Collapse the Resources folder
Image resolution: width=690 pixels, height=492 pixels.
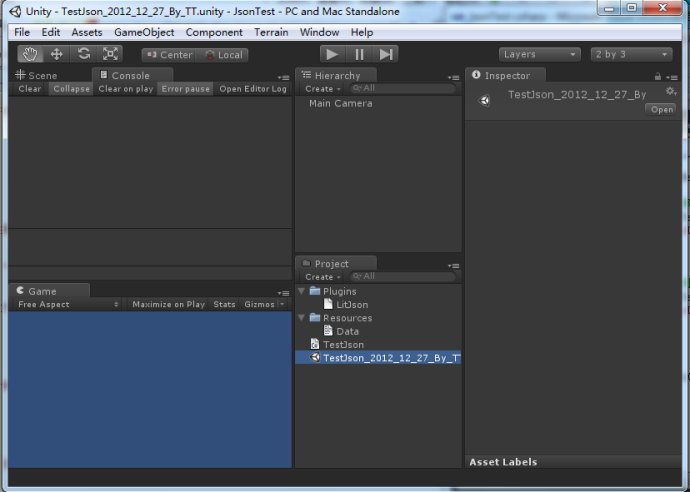coord(302,317)
